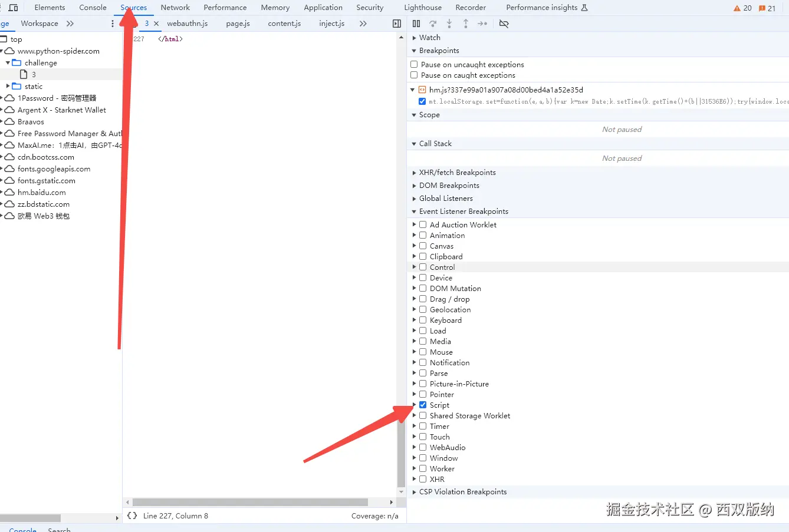Select zz.bdstatic.com origin in tree

[44, 204]
